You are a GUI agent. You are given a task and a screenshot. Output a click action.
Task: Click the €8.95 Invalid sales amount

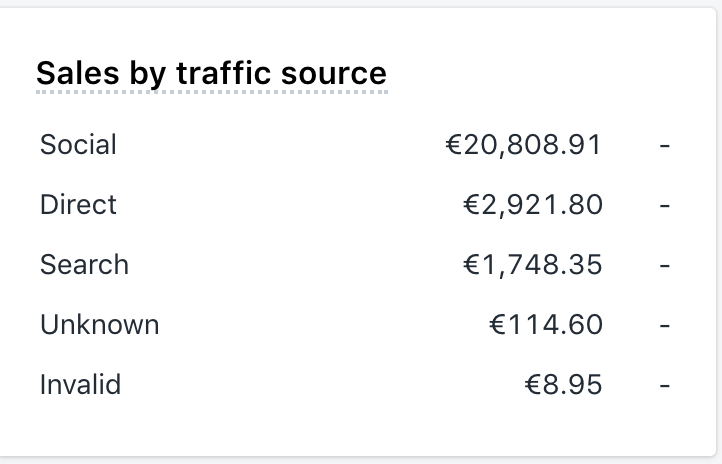click(563, 384)
